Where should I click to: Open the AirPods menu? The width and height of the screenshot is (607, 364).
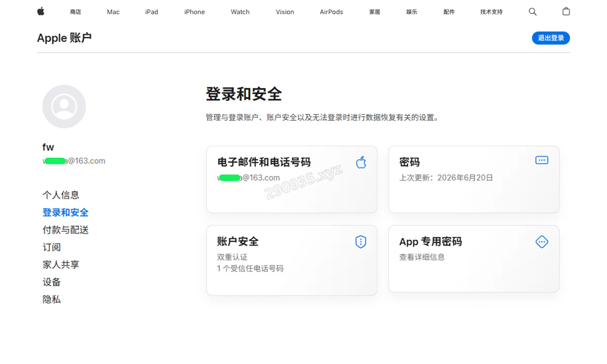331,12
